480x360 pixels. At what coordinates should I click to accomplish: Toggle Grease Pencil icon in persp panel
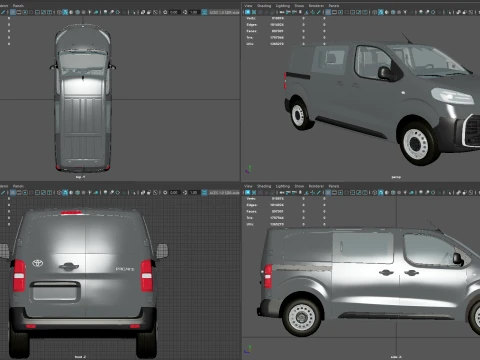318,12
